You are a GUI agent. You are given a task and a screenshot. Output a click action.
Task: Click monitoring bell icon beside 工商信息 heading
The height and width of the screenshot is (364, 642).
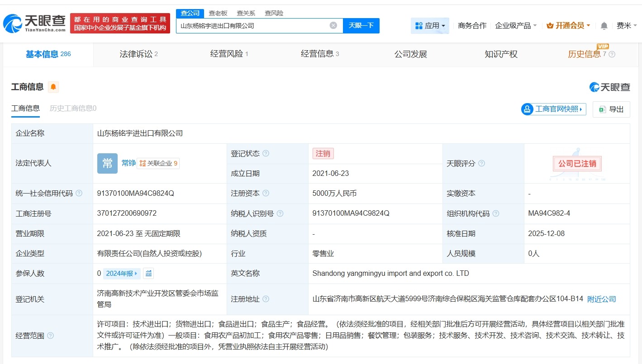(54, 87)
